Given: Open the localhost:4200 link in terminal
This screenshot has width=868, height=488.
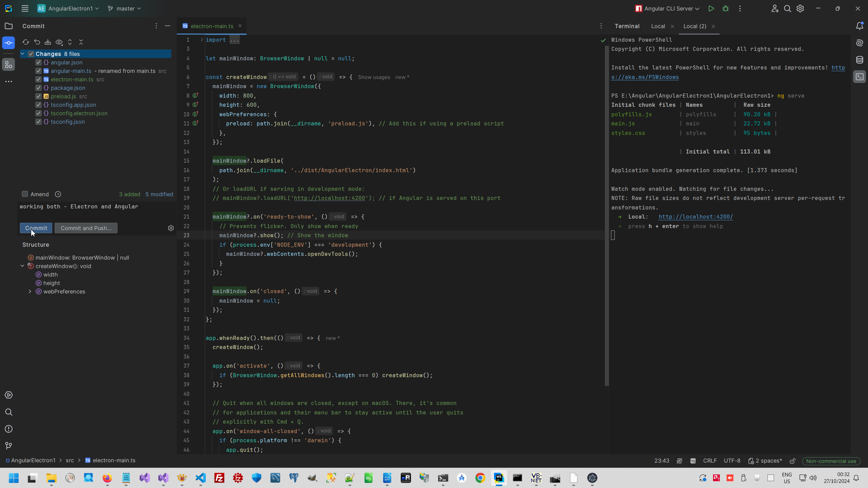Looking at the screenshot, I should [x=695, y=217].
